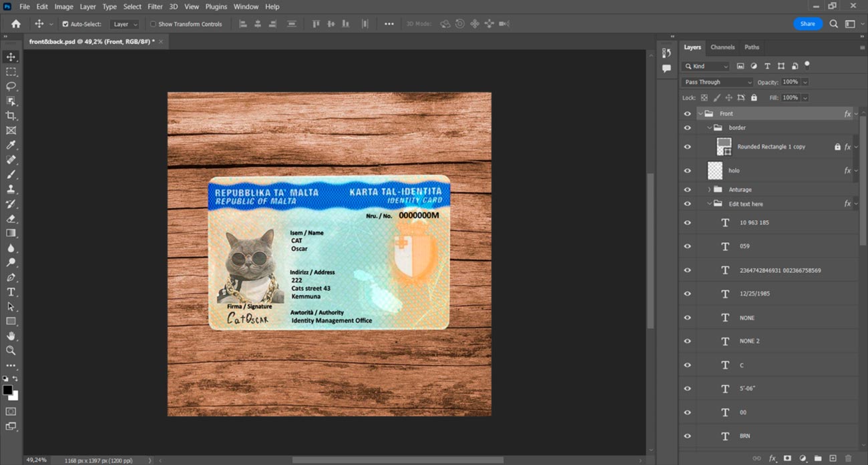Select the Hand tool
The height and width of the screenshot is (465, 868).
click(x=11, y=336)
